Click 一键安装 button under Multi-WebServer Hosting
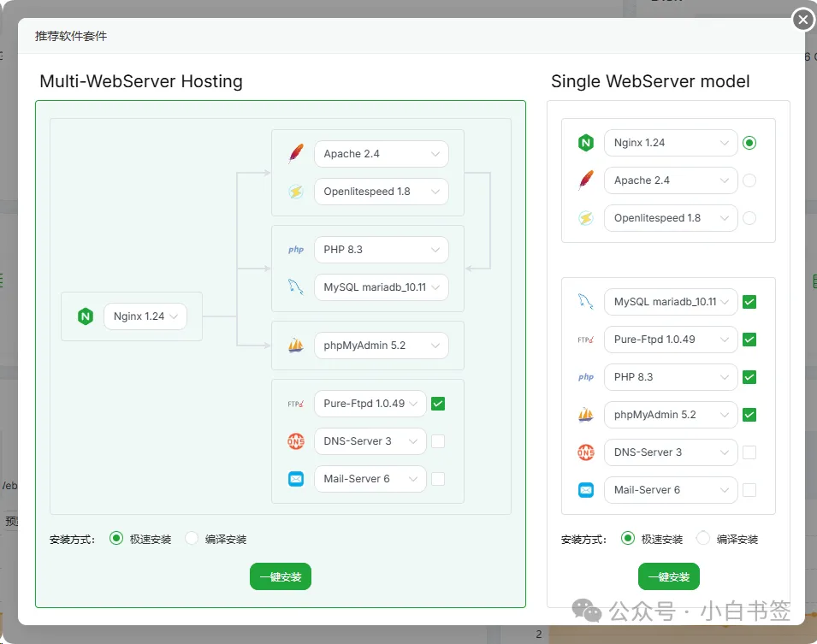 coord(281,576)
